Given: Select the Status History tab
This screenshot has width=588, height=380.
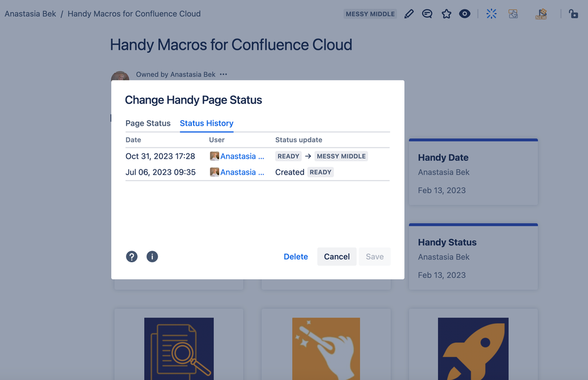Looking at the screenshot, I should [207, 124].
